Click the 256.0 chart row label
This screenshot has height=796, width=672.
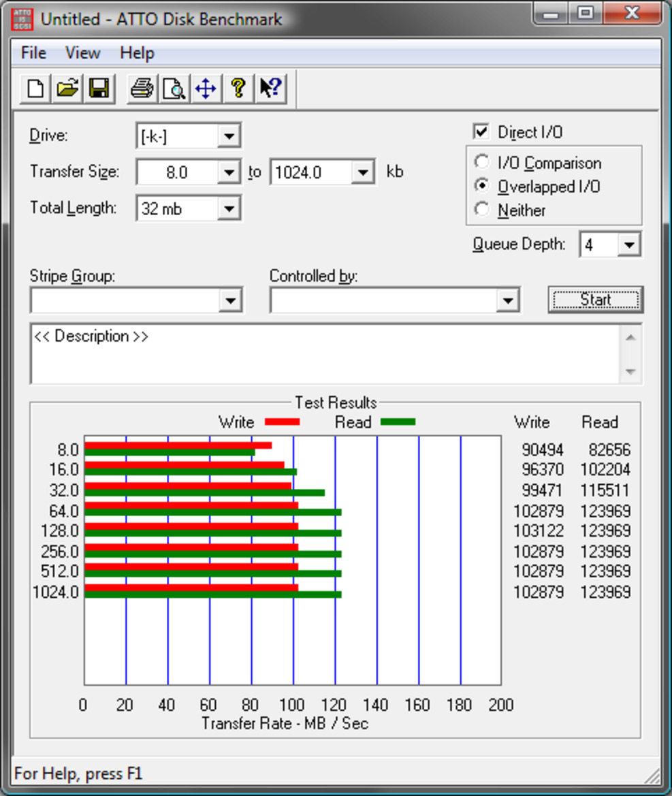[x=60, y=552]
